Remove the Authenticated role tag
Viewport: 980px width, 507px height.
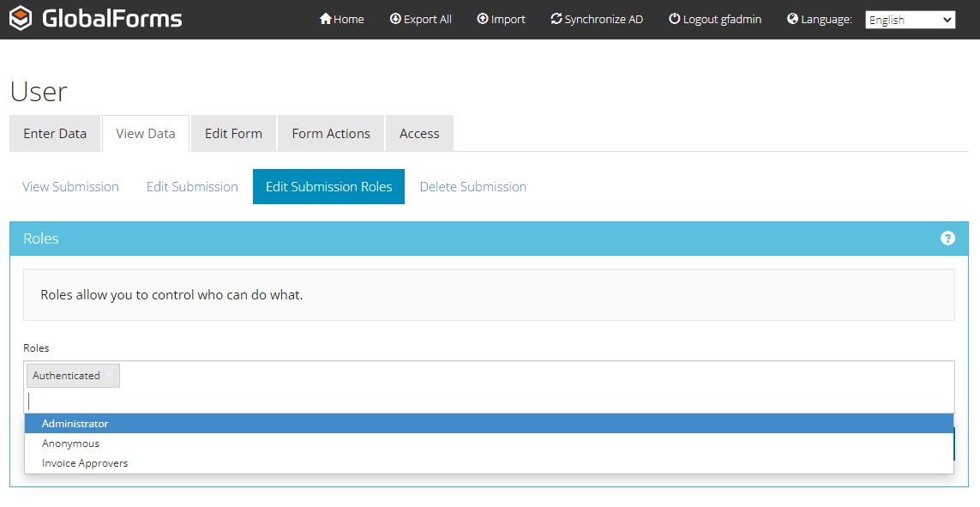110,375
